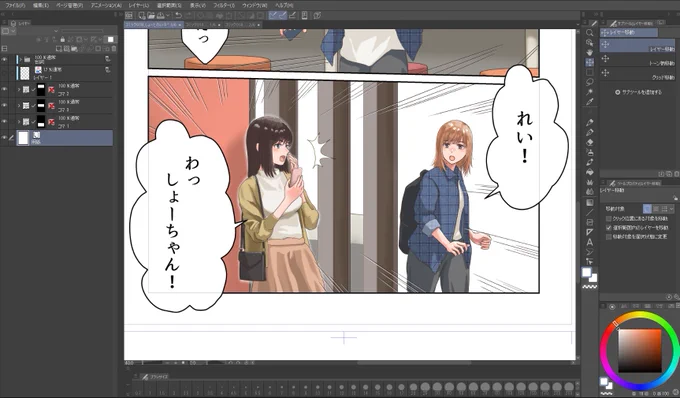Toggle visibility of the paper layer

[x=4, y=138]
